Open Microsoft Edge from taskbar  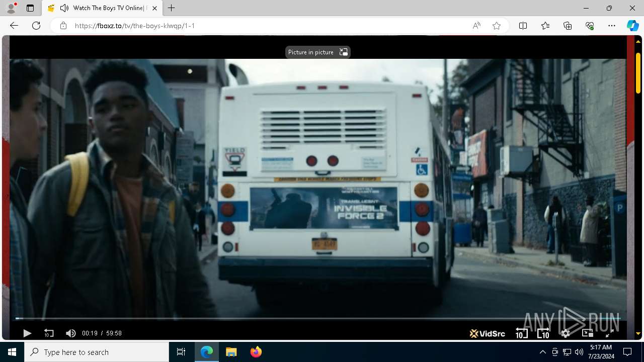tap(207, 352)
